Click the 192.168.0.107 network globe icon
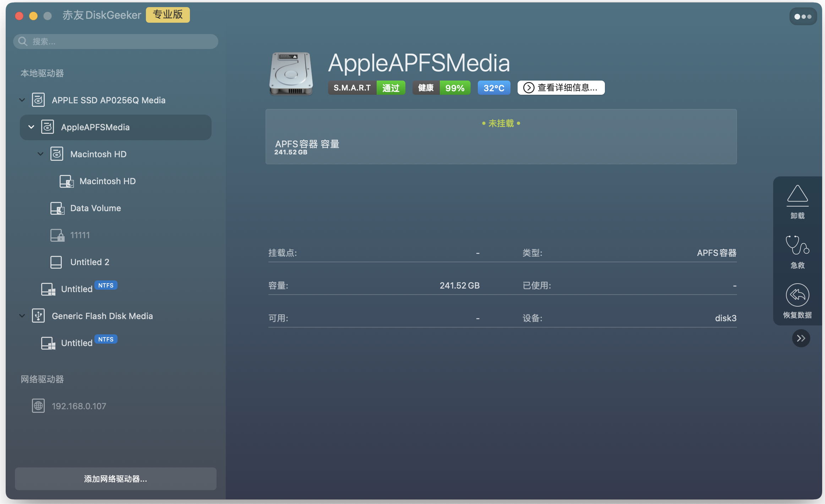The width and height of the screenshot is (825, 504). coord(38,406)
